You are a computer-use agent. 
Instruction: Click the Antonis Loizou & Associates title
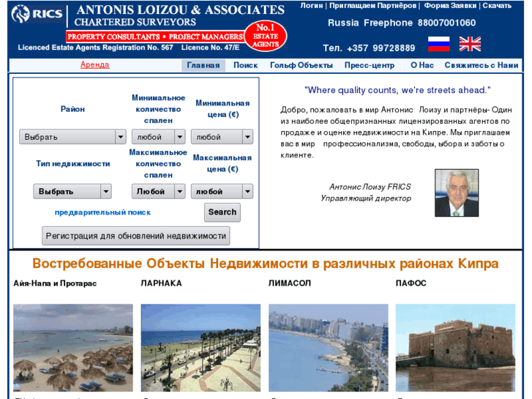180,10
